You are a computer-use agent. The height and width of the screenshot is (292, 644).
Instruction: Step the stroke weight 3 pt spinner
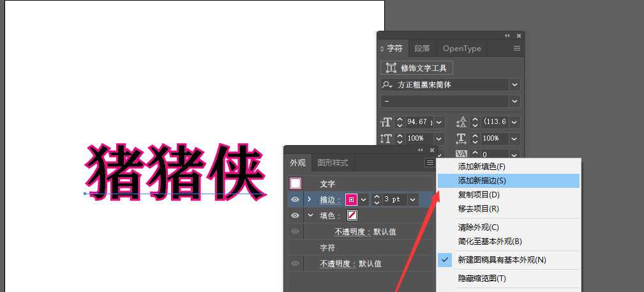coord(377,199)
